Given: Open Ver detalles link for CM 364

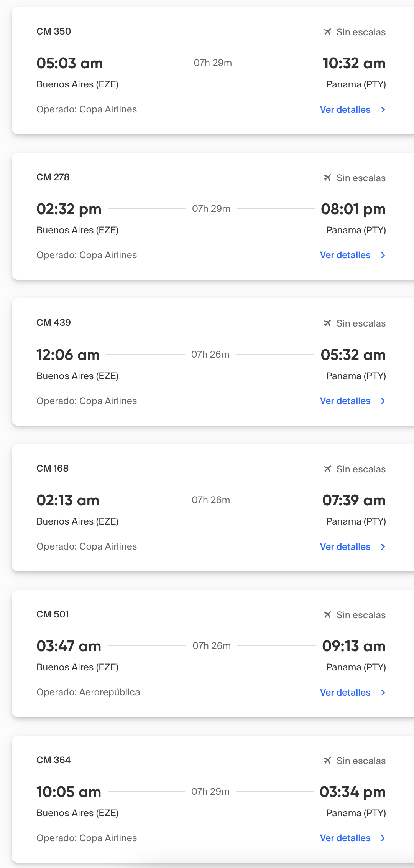Looking at the screenshot, I should point(345,838).
